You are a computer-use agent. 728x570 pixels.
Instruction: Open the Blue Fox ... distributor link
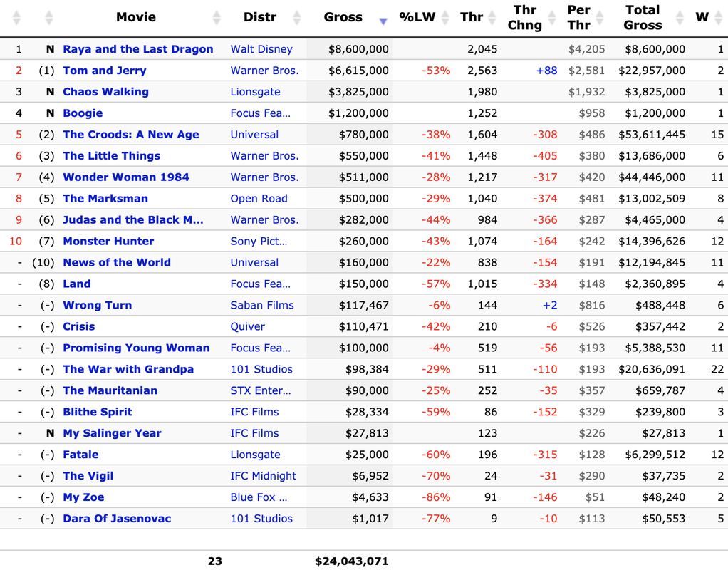click(259, 498)
